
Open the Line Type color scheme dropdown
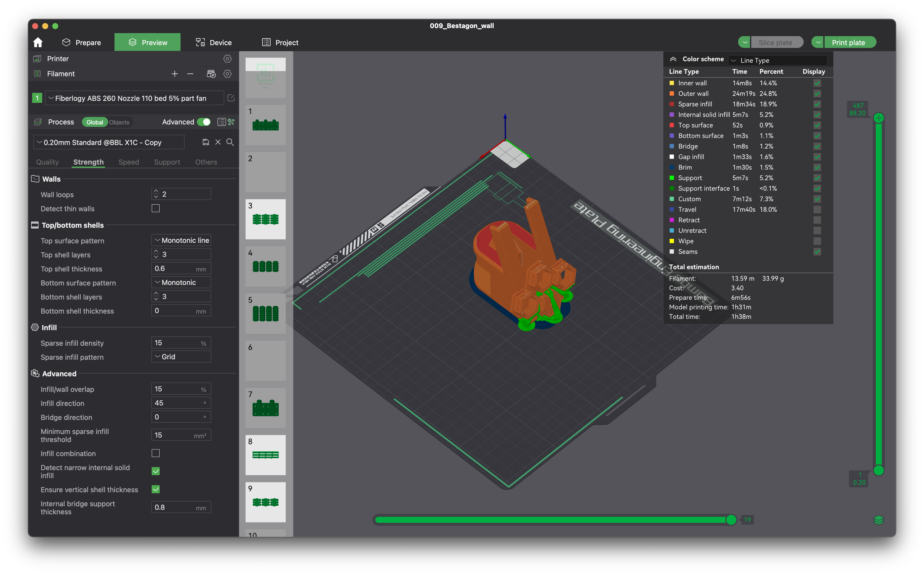point(777,60)
